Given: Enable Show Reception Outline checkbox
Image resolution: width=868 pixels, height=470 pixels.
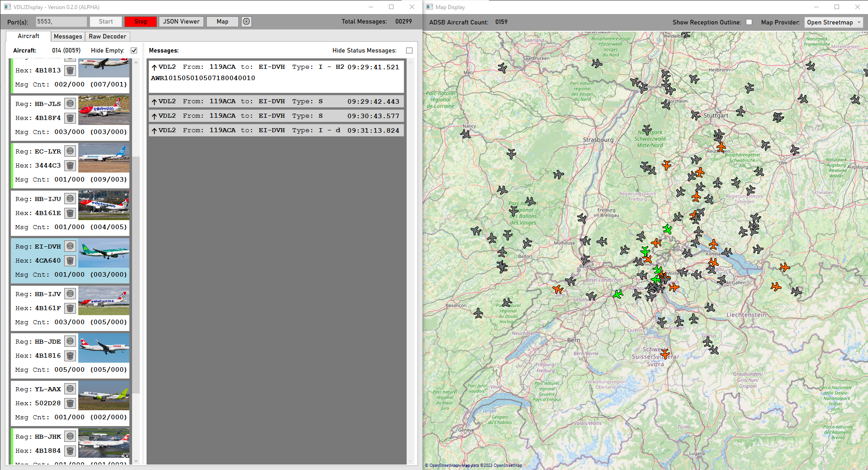Looking at the screenshot, I should click(x=749, y=22).
